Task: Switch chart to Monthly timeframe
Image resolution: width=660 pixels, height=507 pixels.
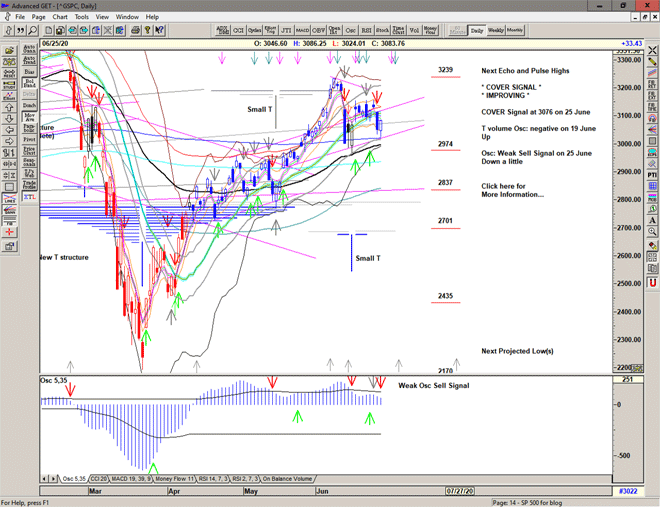Action: click(516, 31)
